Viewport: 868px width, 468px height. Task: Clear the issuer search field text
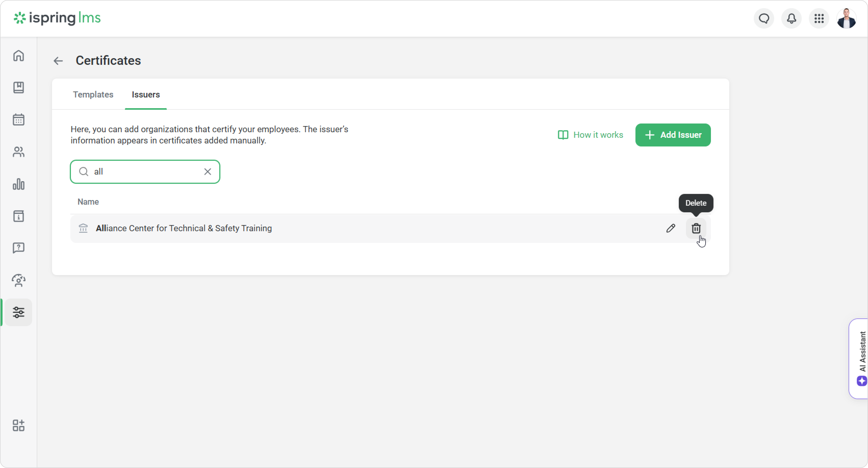(x=208, y=172)
